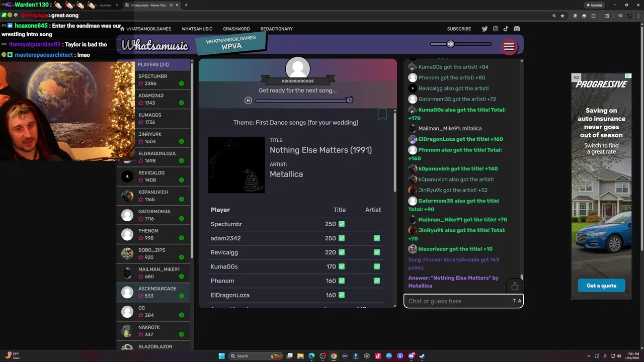Click the title 'Nothing Else Matters (1991)'
This screenshot has height=362, width=644.
point(320,150)
